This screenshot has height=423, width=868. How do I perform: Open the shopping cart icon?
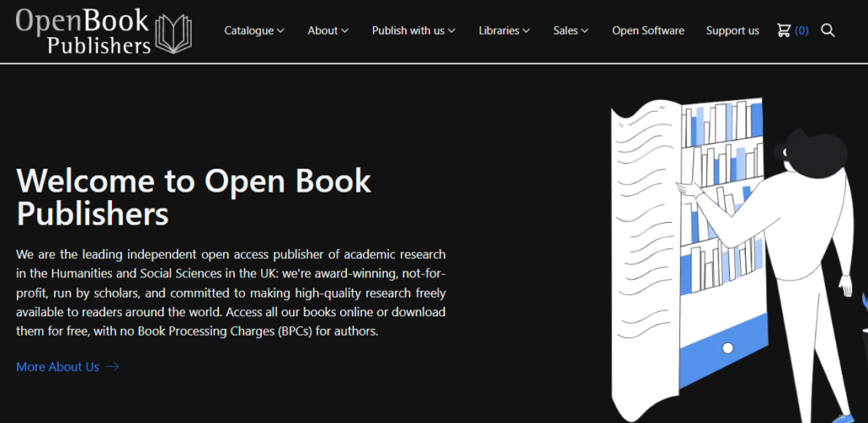(x=783, y=31)
